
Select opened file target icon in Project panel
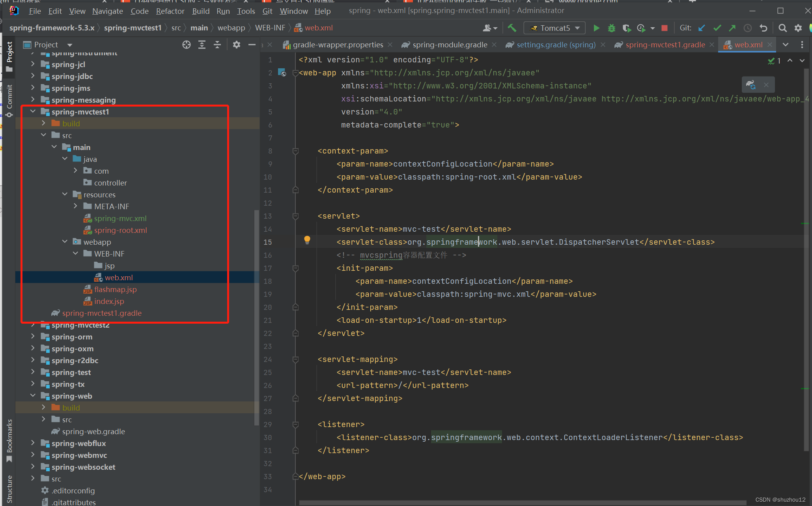tap(187, 45)
